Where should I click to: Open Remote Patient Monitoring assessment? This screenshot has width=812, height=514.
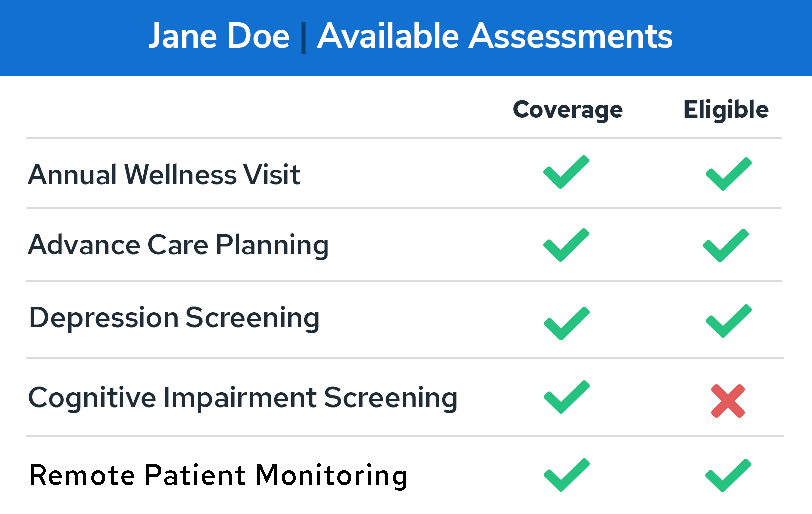tap(218, 476)
